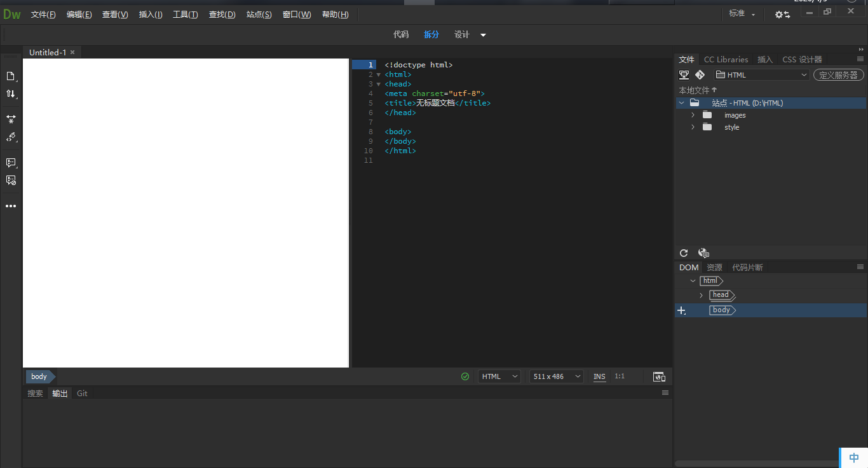The height and width of the screenshot is (468, 868).
Task: Open the customize toolbar three-dots icon
Action: tap(10, 206)
